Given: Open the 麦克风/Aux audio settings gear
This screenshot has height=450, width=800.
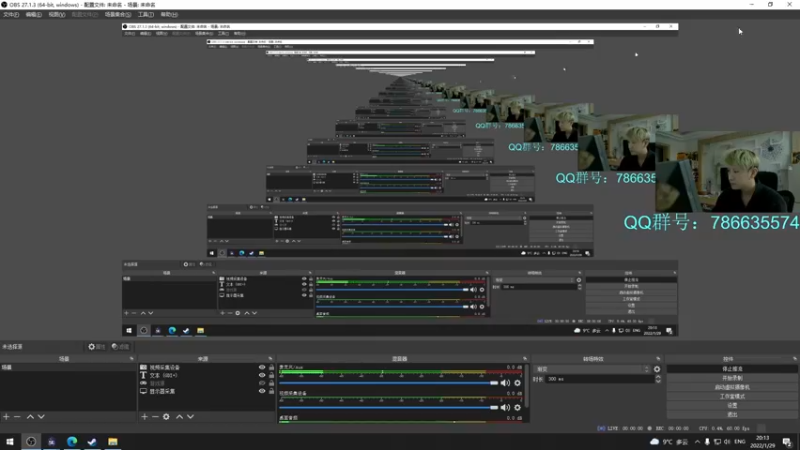Looking at the screenshot, I should [517, 383].
